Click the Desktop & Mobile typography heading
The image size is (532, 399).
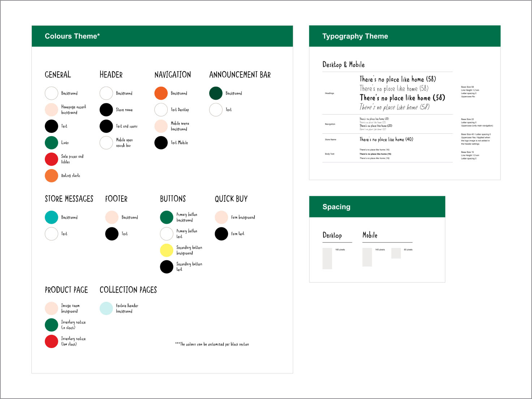343,65
